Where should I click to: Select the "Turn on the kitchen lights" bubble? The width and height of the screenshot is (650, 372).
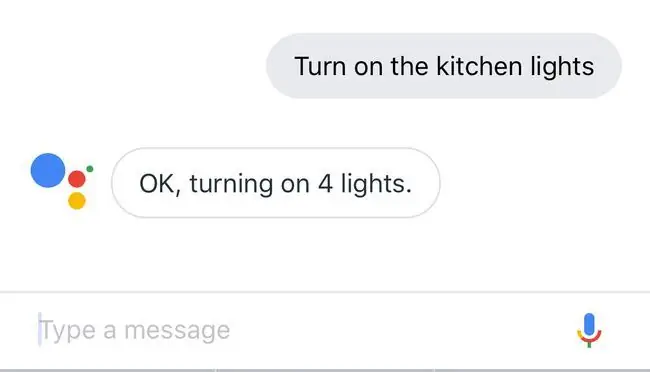point(444,66)
